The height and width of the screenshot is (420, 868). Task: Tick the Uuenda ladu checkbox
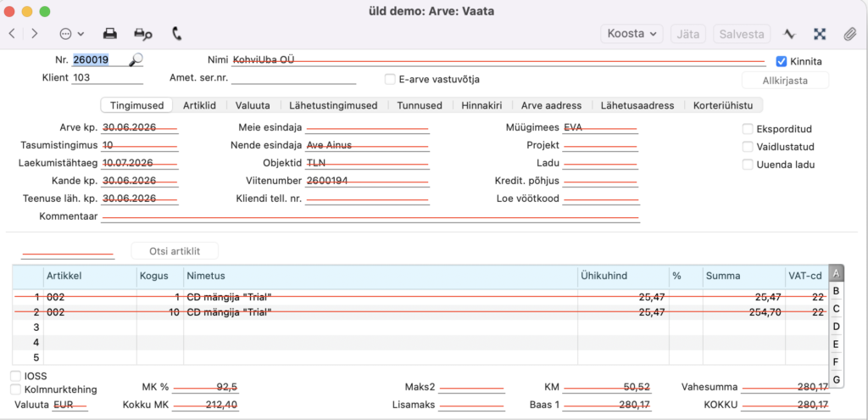(748, 165)
